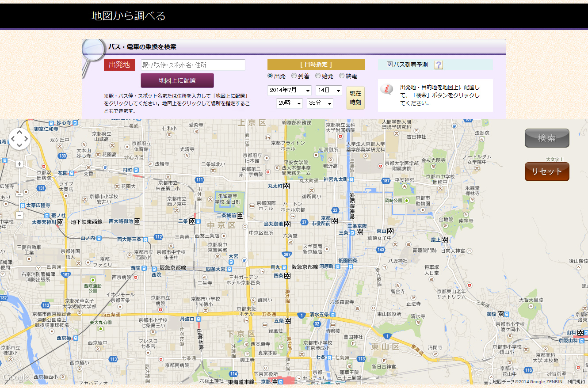This screenshot has width=588, height=388.
Task: Open the 38分 minute dropdown
Action: click(x=320, y=103)
